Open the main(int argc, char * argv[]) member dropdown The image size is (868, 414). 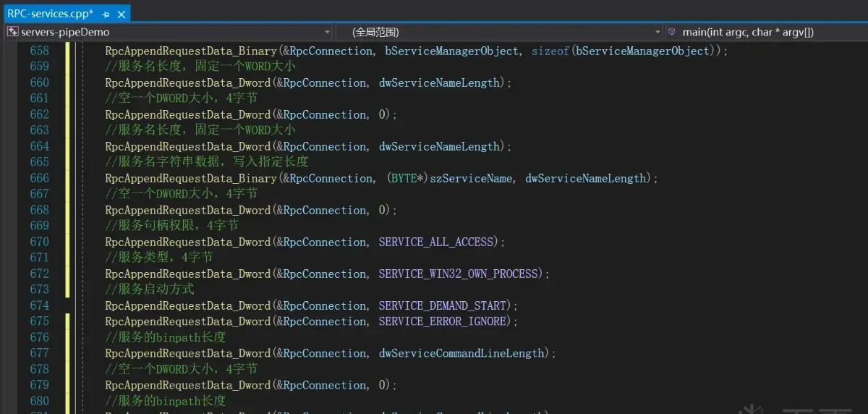point(766,32)
